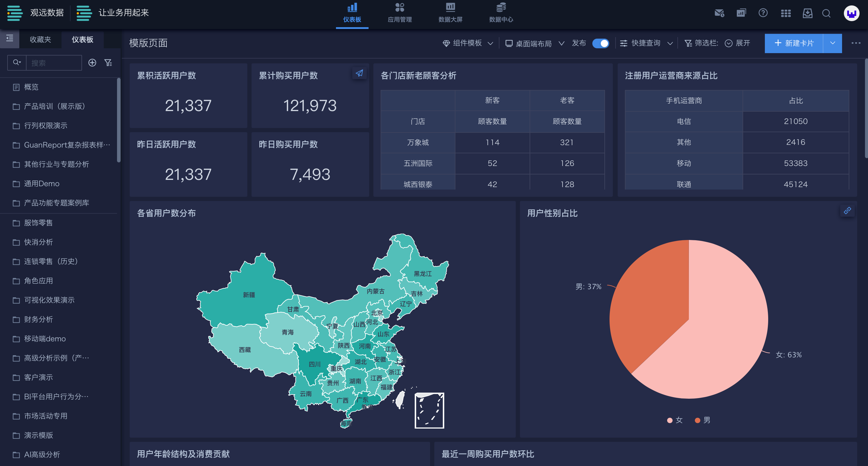
Task: Click the 新建卡片 button
Action: tap(794, 43)
